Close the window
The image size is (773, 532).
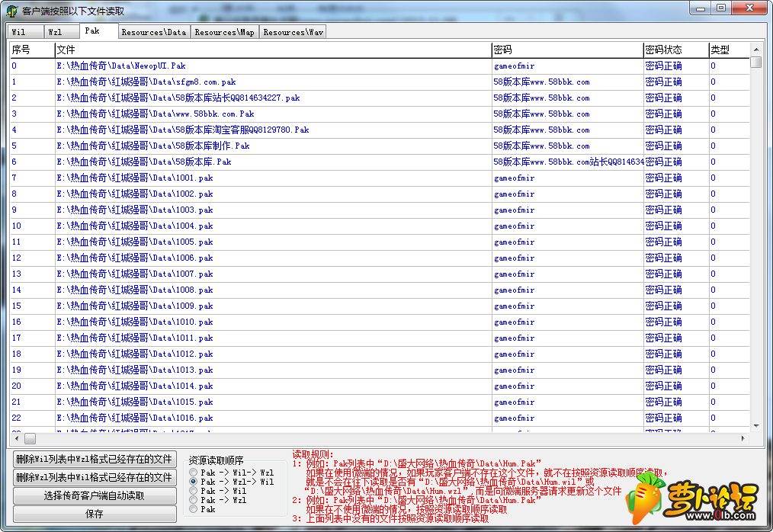749,8
